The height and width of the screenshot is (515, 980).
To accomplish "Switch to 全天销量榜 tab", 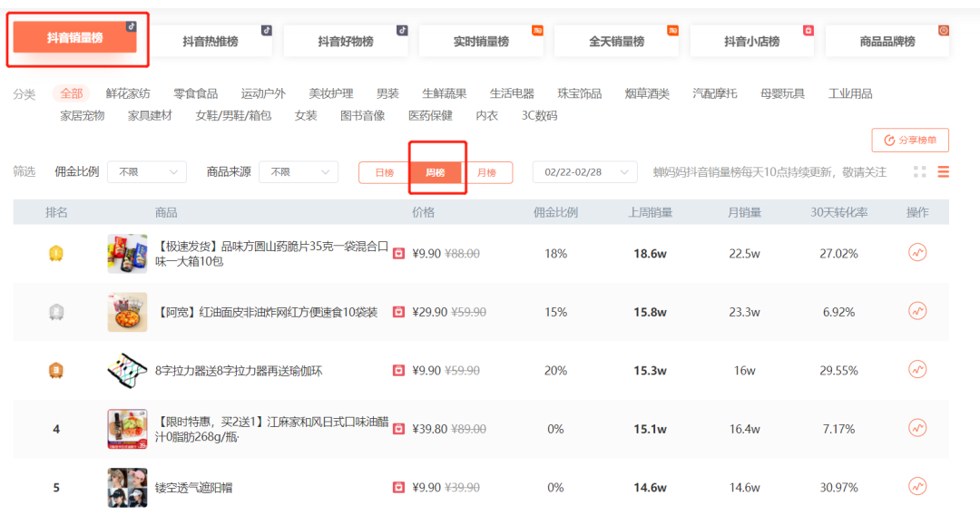I will (617, 41).
